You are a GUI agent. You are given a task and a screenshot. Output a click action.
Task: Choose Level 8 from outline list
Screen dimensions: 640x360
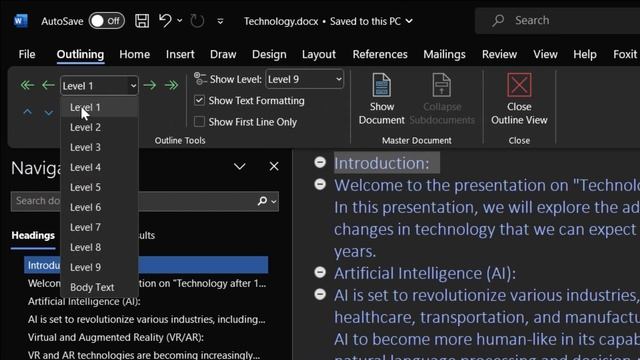pos(99,247)
